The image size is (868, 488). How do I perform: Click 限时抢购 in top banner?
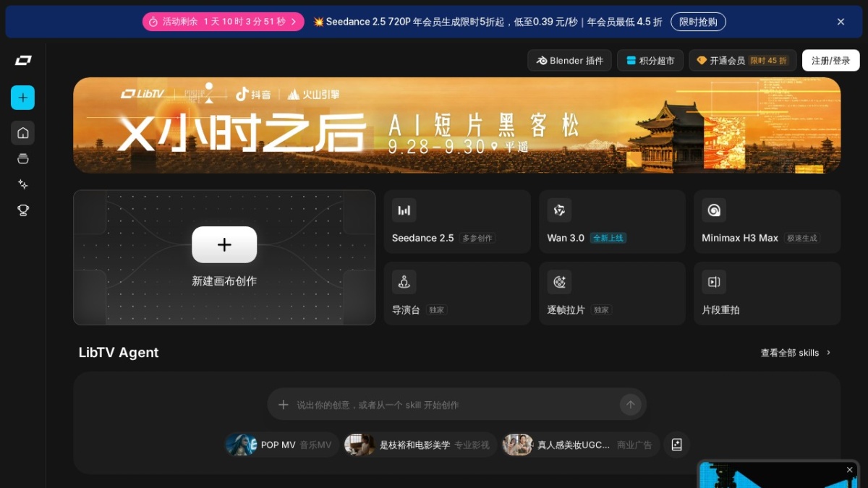698,22
